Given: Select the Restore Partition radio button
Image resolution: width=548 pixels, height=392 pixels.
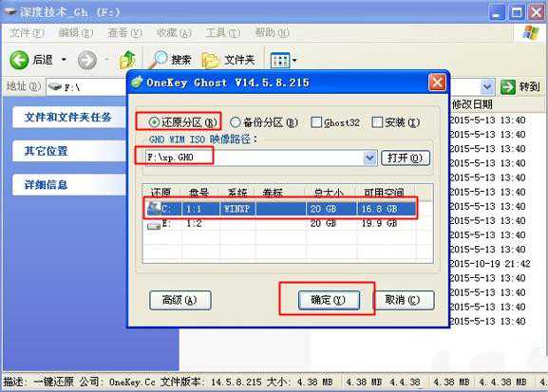Looking at the screenshot, I should 154,122.
